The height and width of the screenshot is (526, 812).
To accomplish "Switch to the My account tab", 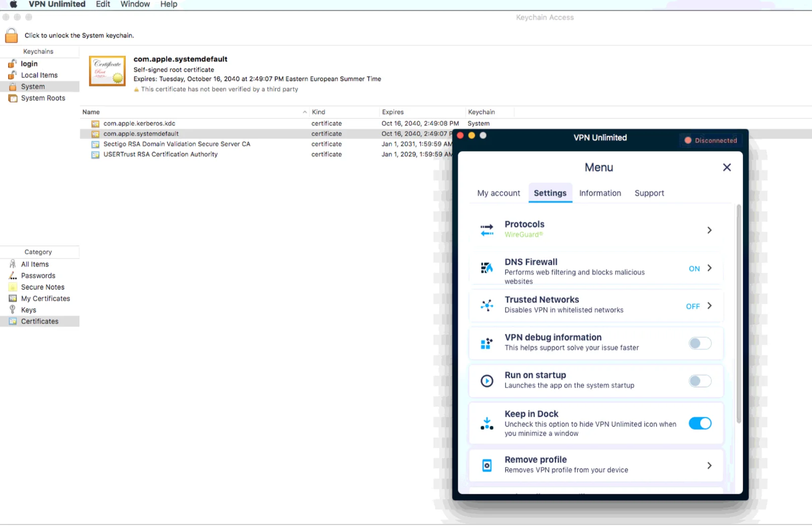I will click(498, 193).
